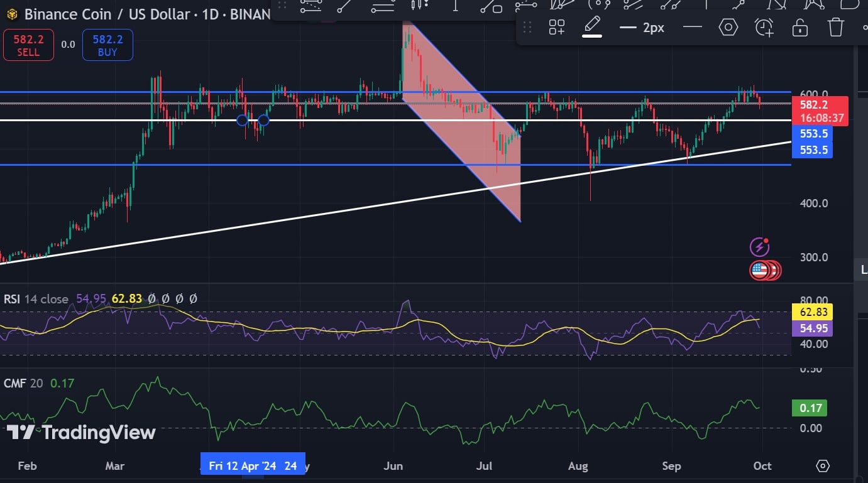The width and height of the screenshot is (868, 483).
Task: Click the 40.00 RSI axis label
Action: pos(813,344)
